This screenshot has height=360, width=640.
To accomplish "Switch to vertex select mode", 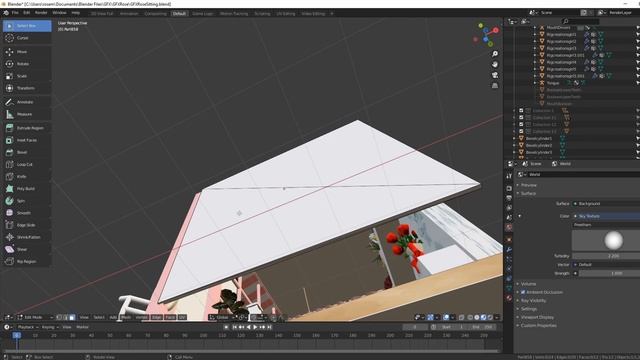I will pyautogui.click(x=59, y=317).
